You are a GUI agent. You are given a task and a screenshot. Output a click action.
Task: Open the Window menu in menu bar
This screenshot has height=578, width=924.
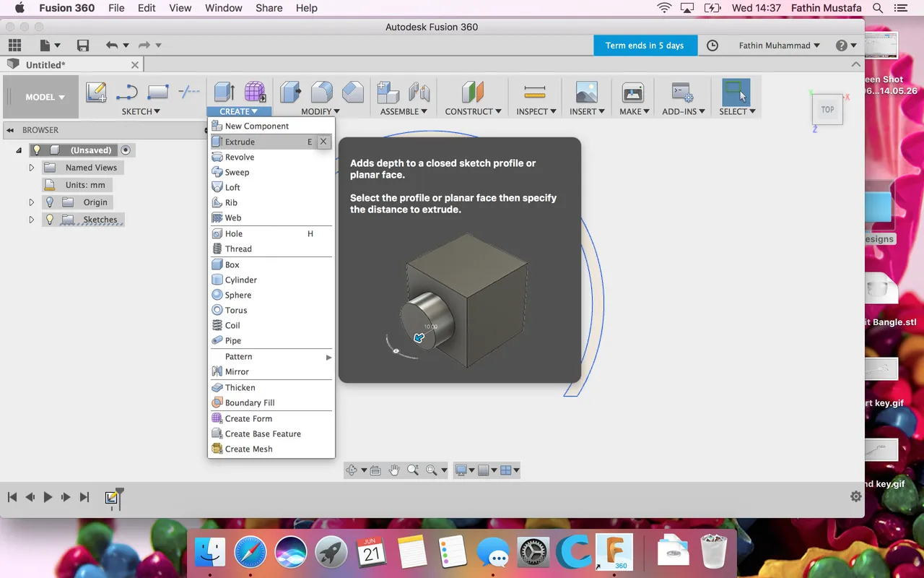(223, 8)
